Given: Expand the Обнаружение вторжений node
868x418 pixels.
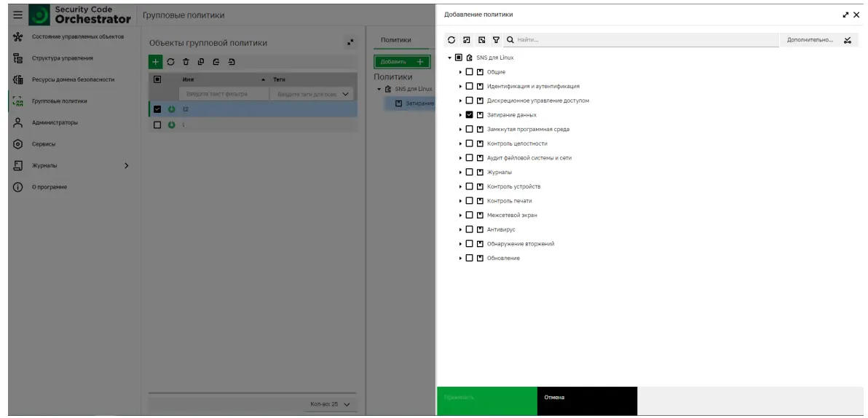Looking at the screenshot, I should click(460, 244).
